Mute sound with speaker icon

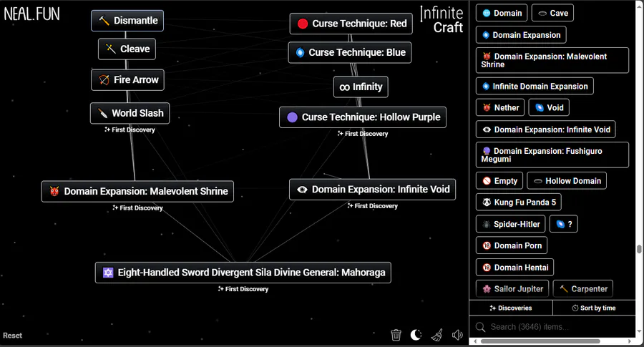pos(457,335)
